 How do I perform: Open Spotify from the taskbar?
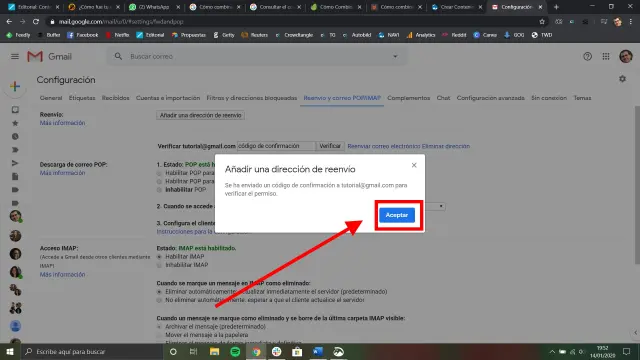[235, 351]
